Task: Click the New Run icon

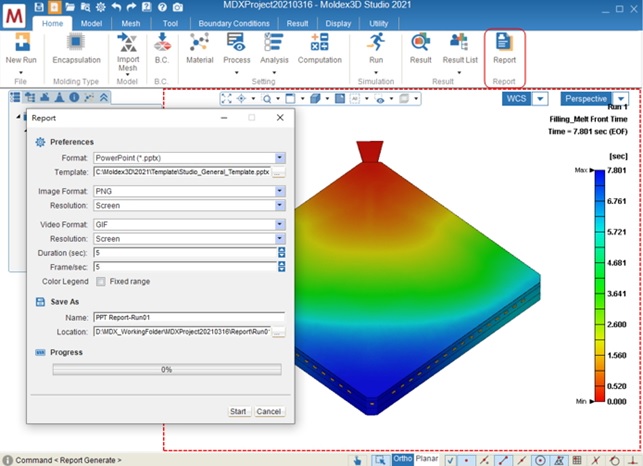Action: pyautogui.click(x=21, y=45)
